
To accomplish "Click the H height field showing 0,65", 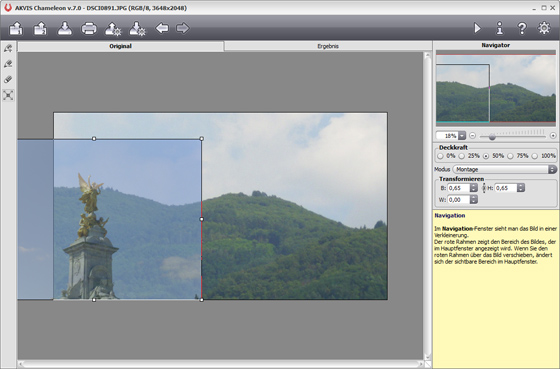I will click(505, 188).
